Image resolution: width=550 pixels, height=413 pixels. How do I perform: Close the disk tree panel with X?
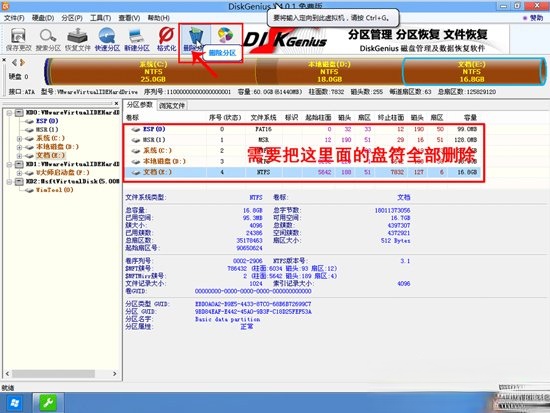click(116, 103)
